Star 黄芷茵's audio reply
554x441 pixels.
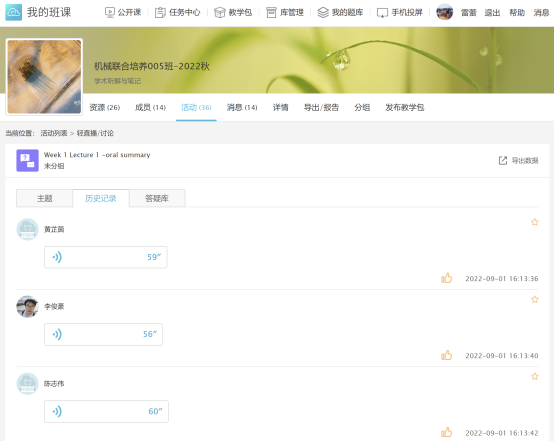[x=535, y=222]
